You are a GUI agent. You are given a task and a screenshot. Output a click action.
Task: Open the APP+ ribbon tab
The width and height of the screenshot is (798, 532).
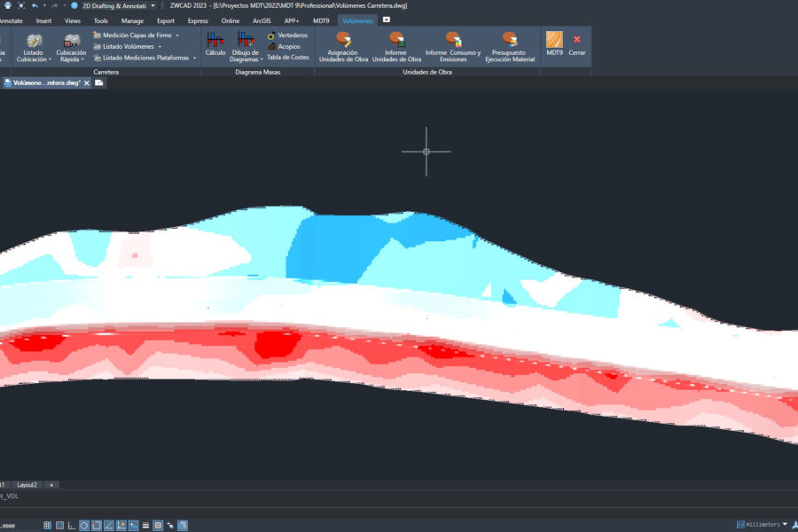[x=292, y=21]
